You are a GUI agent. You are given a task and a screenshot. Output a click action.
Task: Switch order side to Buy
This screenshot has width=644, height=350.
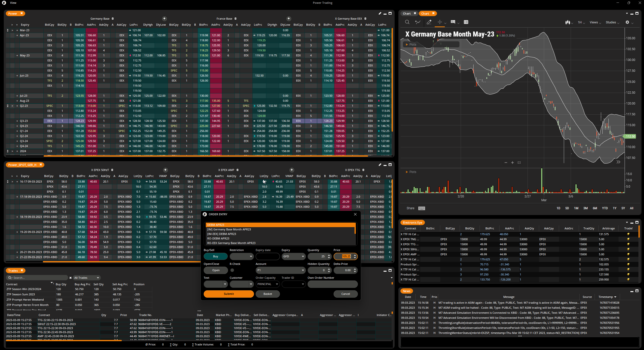(x=215, y=256)
